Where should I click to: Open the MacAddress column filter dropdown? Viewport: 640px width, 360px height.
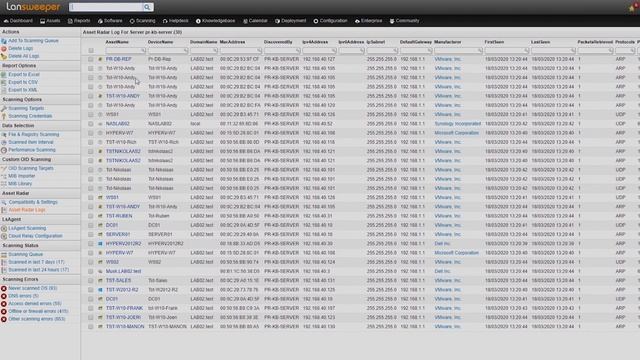(x=259, y=51)
